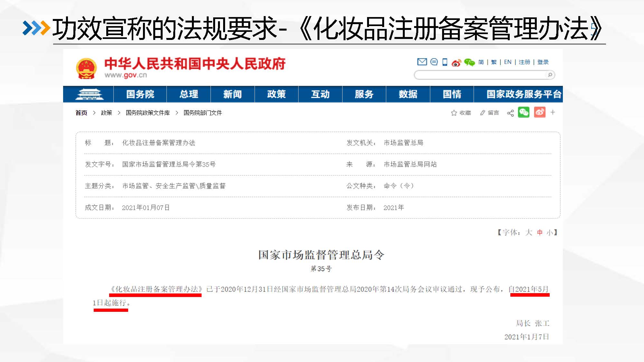Click the share icon beside 留言
Screen dimensions: 644x362
(x=510, y=113)
